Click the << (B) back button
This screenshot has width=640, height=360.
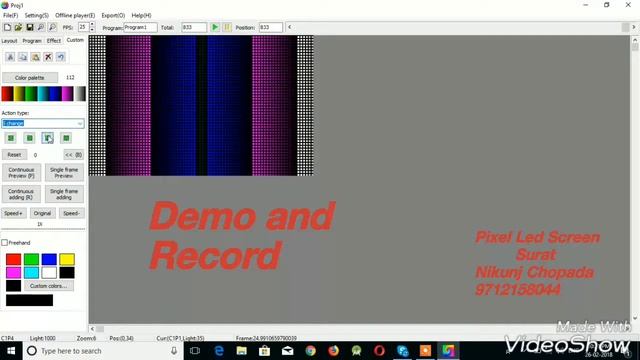point(74,155)
